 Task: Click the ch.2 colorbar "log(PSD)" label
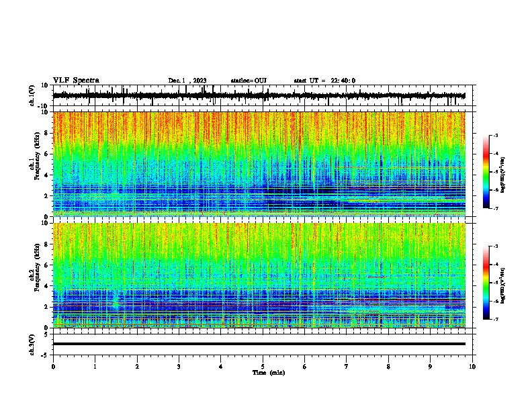pyautogui.click(x=502, y=285)
